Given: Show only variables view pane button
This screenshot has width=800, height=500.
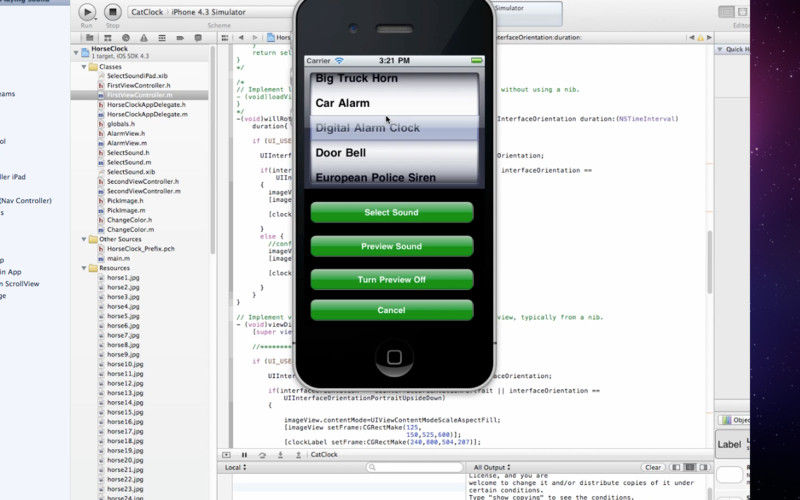Looking at the screenshot, I should (676, 467).
